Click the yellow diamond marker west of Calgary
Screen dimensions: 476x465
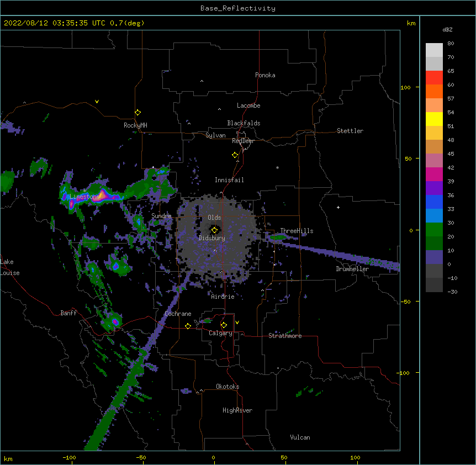tap(188, 326)
